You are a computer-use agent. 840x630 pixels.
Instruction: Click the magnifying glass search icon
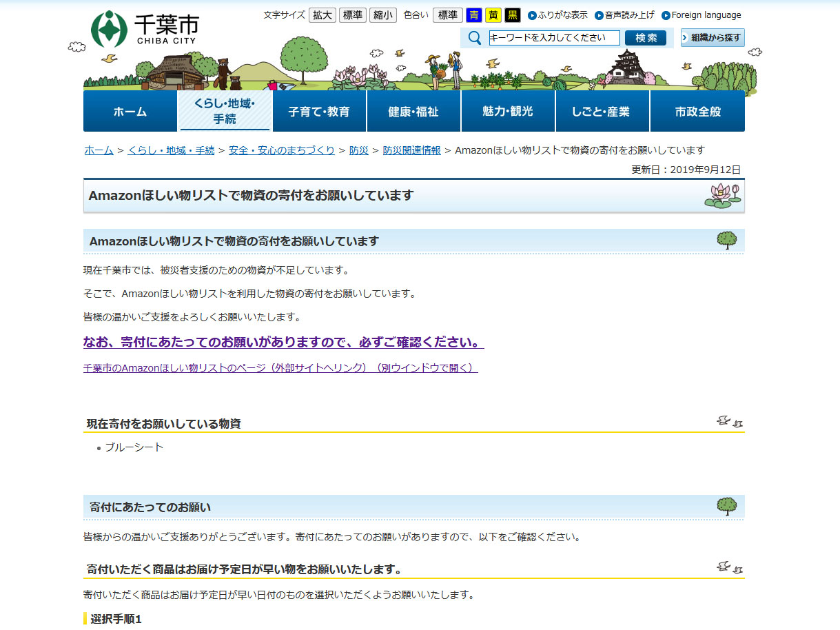click(x=474, y=38)
